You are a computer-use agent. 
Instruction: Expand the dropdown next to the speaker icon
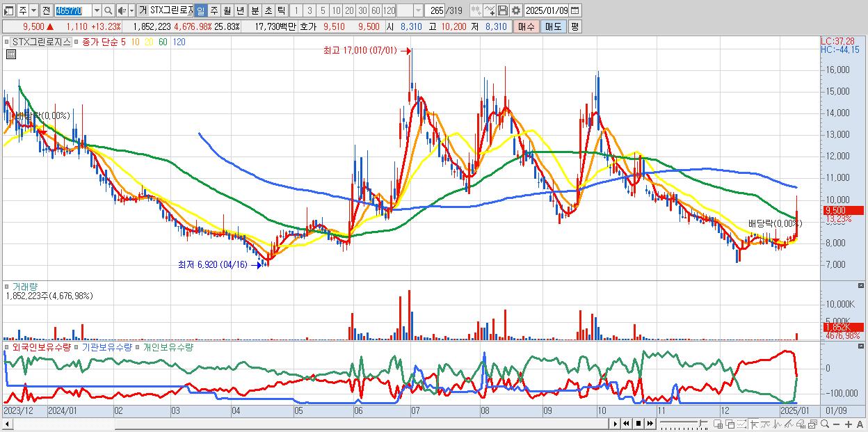tap(131, 10)
